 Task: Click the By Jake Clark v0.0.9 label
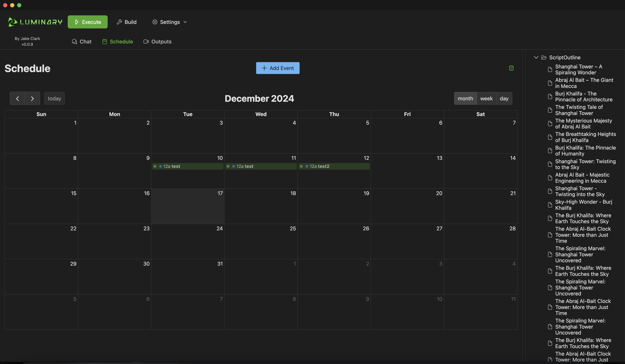[27, 41]
